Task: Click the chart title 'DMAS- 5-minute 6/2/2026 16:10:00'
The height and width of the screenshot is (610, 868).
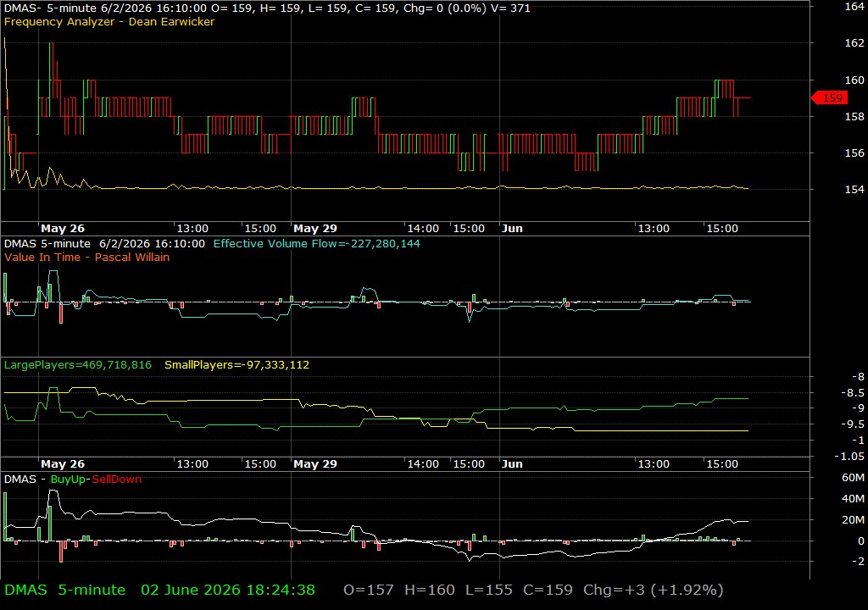Action: pyautogui.click(x=105, y=8)
